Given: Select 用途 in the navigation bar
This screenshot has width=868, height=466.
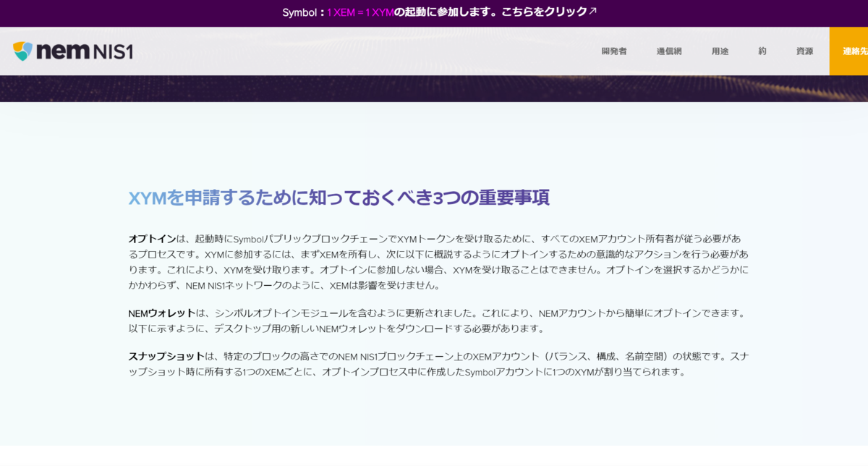Looking at the screenshot, I should 720,51.
